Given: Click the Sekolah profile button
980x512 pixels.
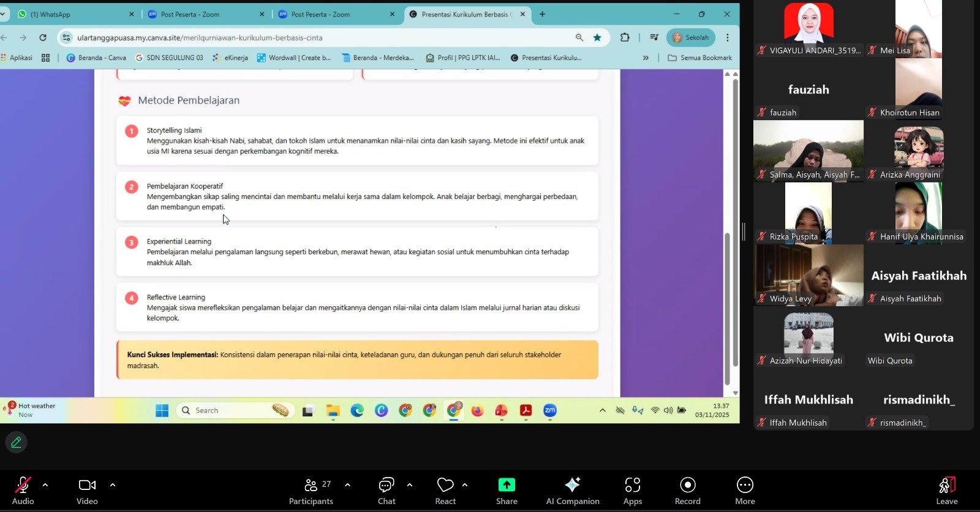Looking at the screenshot, I should tap(691, 37).
